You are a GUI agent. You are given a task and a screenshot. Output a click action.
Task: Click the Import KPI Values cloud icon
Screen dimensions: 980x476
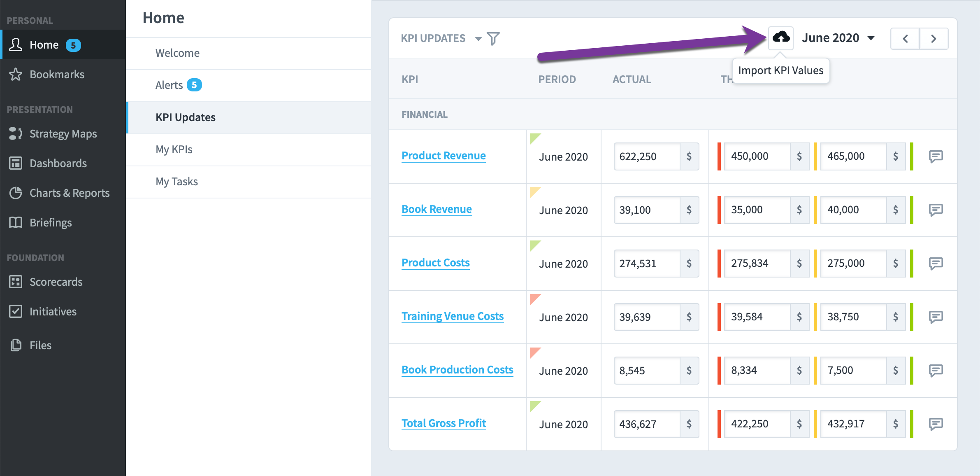pos(780,38)
